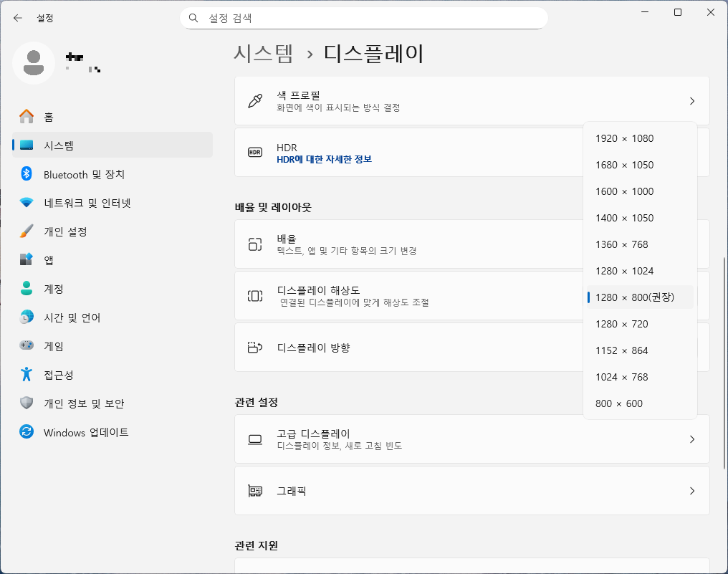Click the 색 프로필 eyedropper icon
The height and width of the screenshot is (574, 728).
click(x=255, y=101)
